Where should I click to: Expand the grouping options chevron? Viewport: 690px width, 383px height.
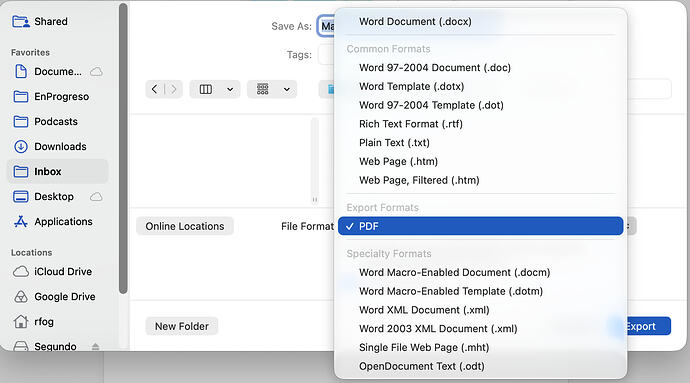click(287, 89)
